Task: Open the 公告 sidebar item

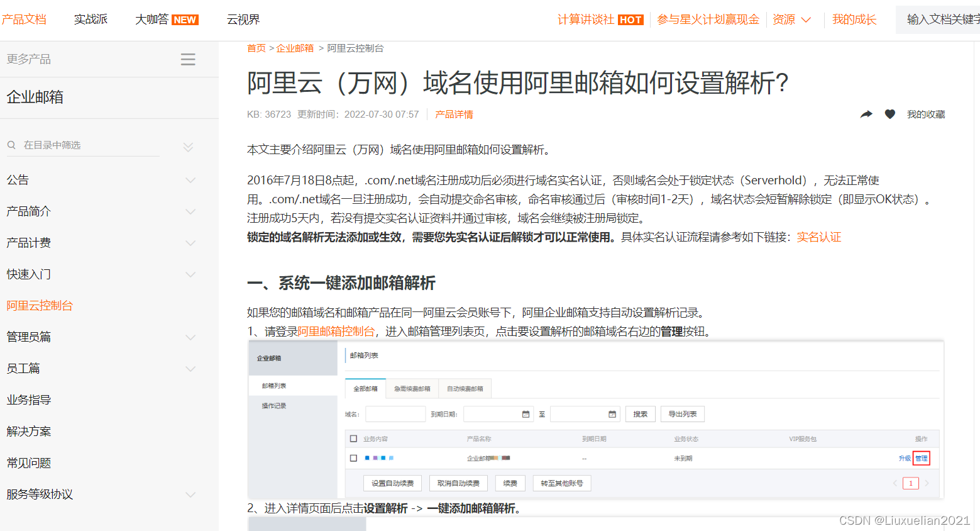Action: coord(18,180)
